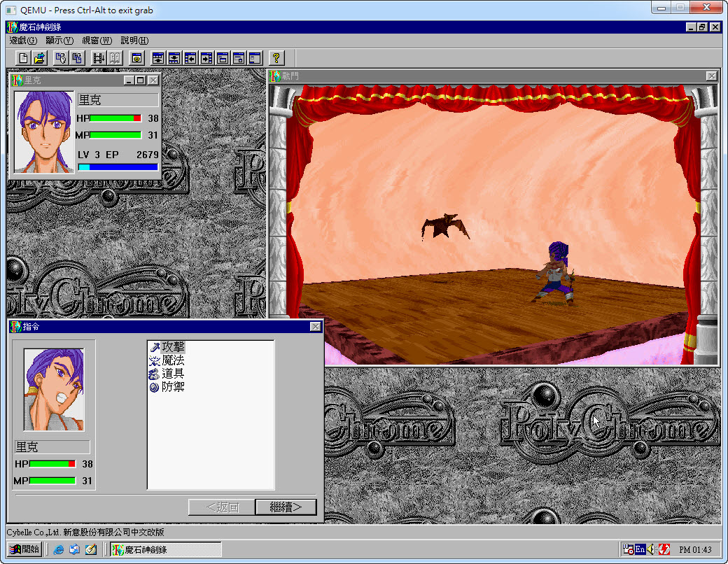Click the open folder toolbar icon

(x=40, y=58)
